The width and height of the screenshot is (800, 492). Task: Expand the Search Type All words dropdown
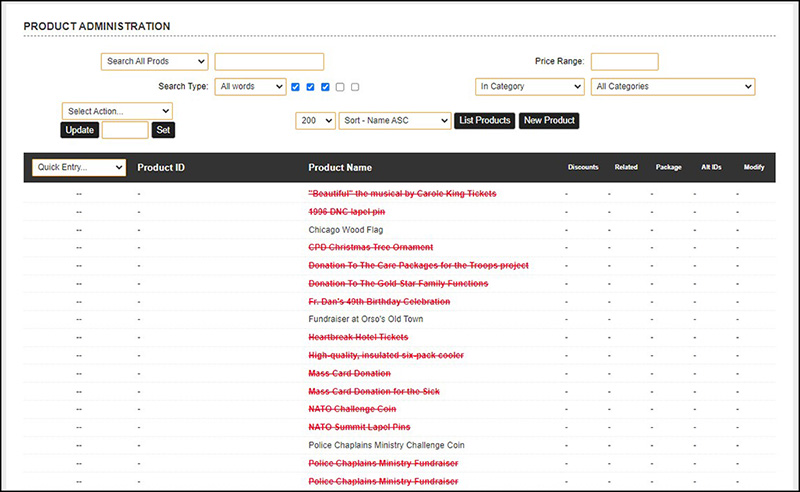coord(251,87)
